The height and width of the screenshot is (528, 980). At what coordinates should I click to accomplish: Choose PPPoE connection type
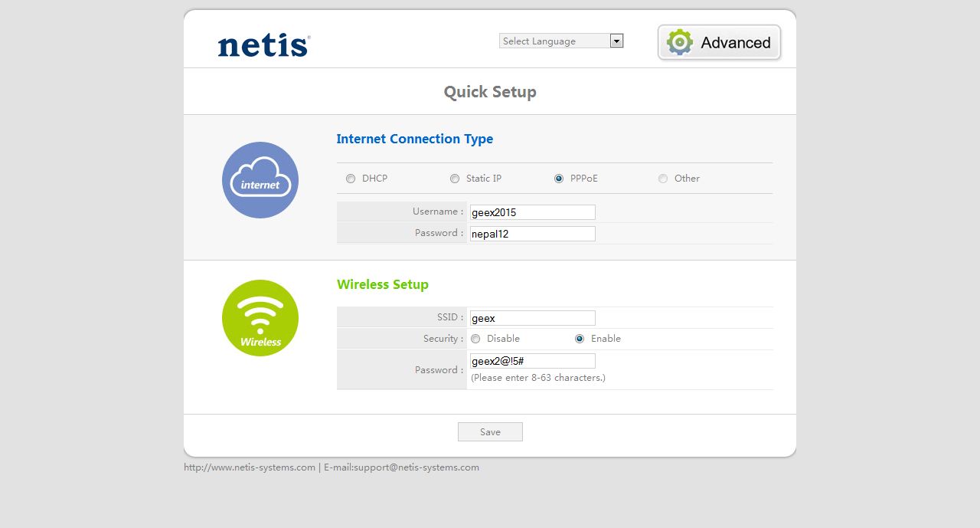pos(559,179)
